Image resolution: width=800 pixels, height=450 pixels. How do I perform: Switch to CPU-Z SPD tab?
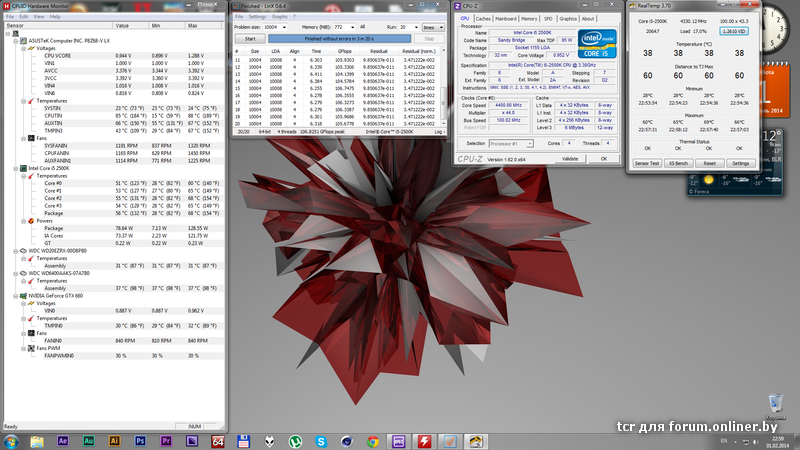(548, 19)
